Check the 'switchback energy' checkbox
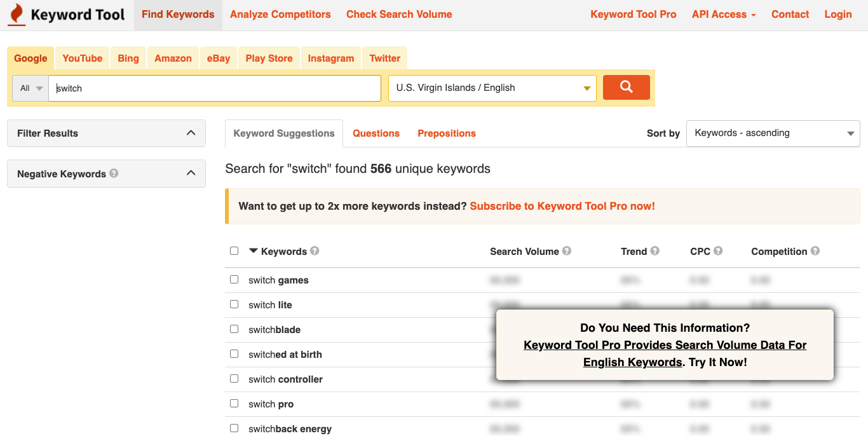The height and width of the screenshot is (436, 868). [234, 428]
